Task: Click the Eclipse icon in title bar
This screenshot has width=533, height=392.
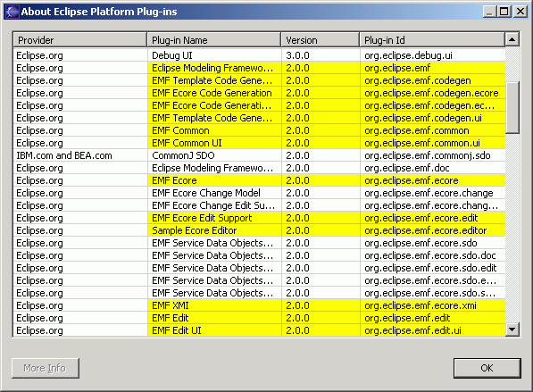Action: [12, 12]
